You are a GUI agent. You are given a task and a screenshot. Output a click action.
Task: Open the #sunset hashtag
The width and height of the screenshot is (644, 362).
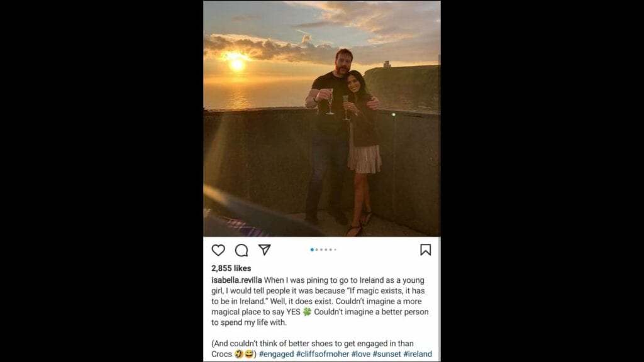[x=387, y=354]
